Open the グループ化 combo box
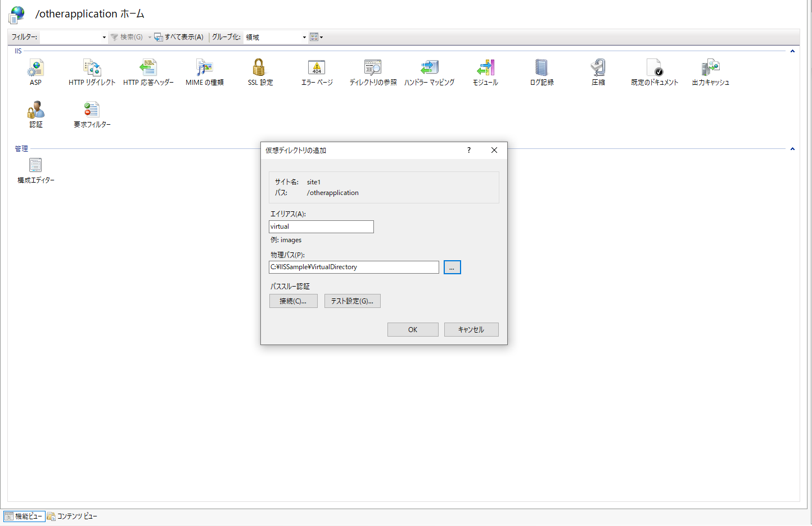Viewport: 812px width, 526px height. [x=276, y=37]
